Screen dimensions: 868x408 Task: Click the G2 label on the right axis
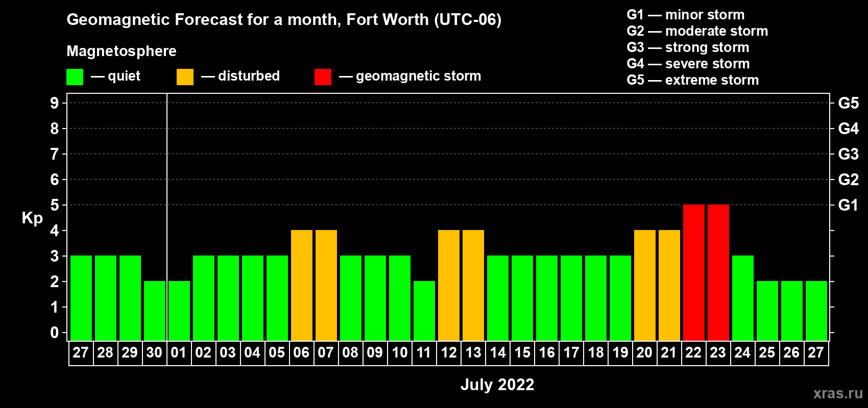pyautogui.click(x=849, y=180)
